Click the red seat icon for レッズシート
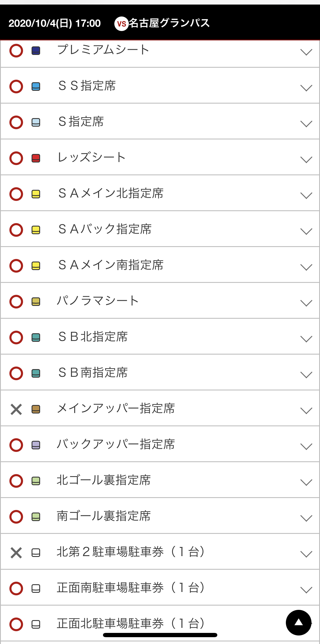Viewport: 320px width, 644px height. tap(36, 158)
